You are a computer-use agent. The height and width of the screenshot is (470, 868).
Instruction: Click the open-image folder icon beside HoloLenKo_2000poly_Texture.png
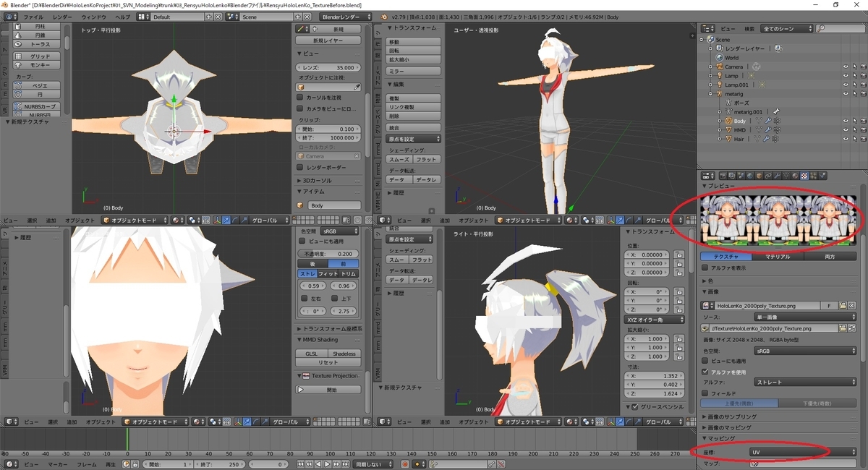point(843,306)
